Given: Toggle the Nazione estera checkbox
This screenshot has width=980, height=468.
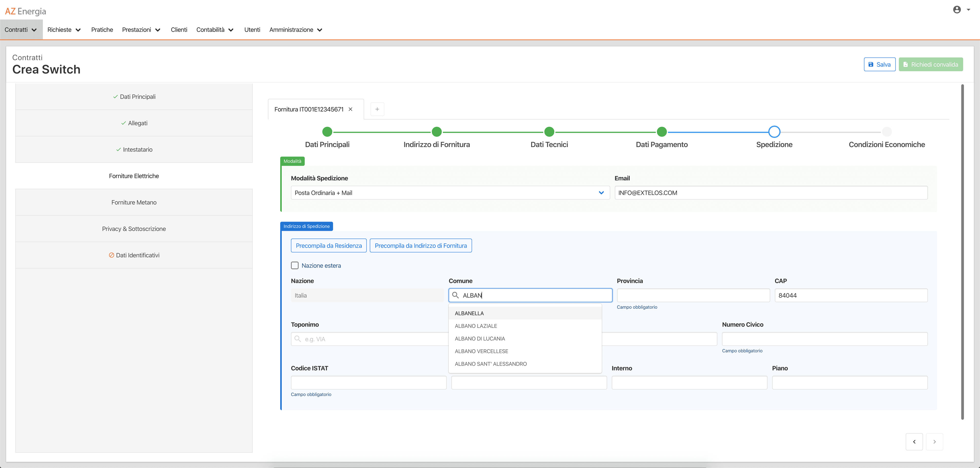Looking at the screenshot, I should [295, 266].
